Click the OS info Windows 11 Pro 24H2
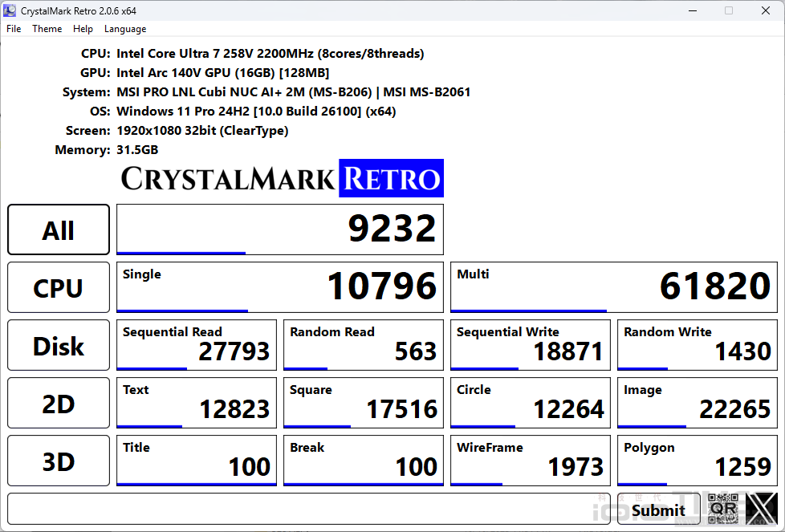Image resolution: width=785 pixels, height=532 pixels. (256, 111)
